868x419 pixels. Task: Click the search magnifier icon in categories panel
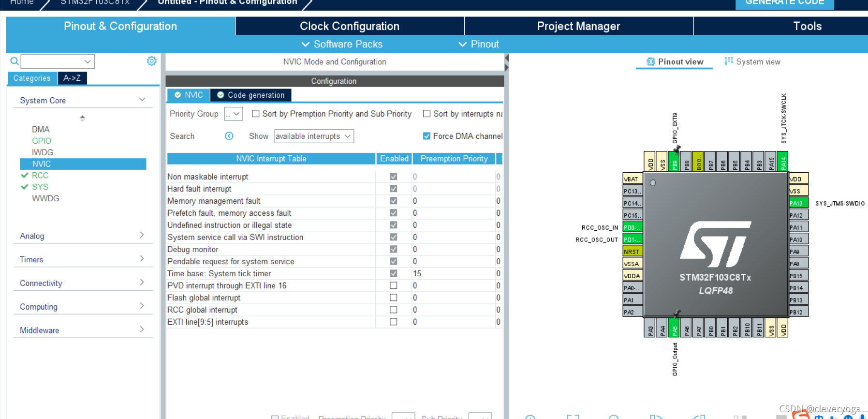pyautogui.click(x=15, y=61)
